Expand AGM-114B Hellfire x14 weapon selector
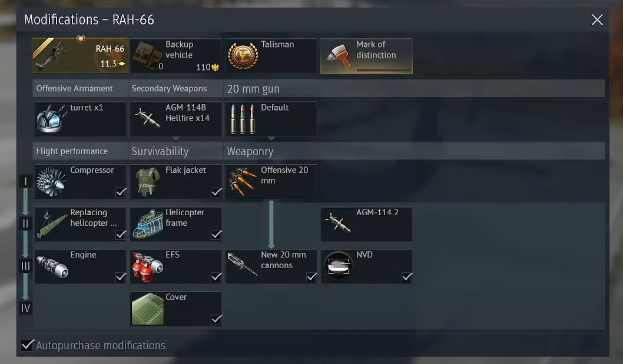The image size is (623, 364). tap(176, 119)
